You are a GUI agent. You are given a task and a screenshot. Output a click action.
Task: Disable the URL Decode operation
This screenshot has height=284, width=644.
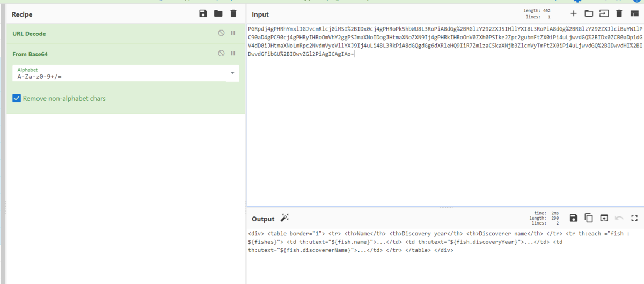(x=221, y=33)
